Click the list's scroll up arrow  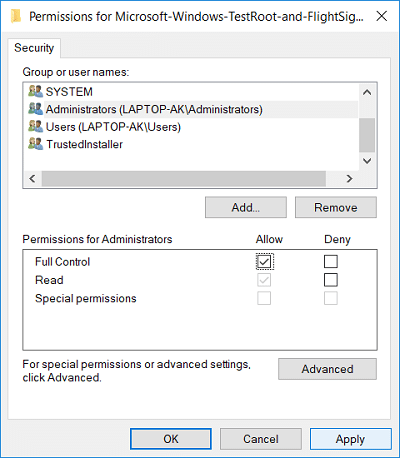(x=367, y=92)
